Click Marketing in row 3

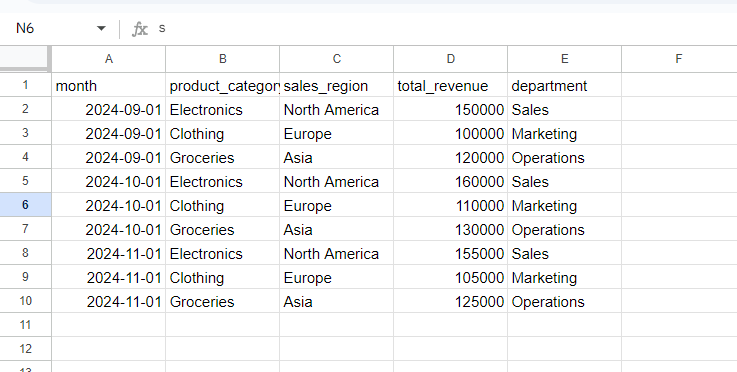coord(565,134)
